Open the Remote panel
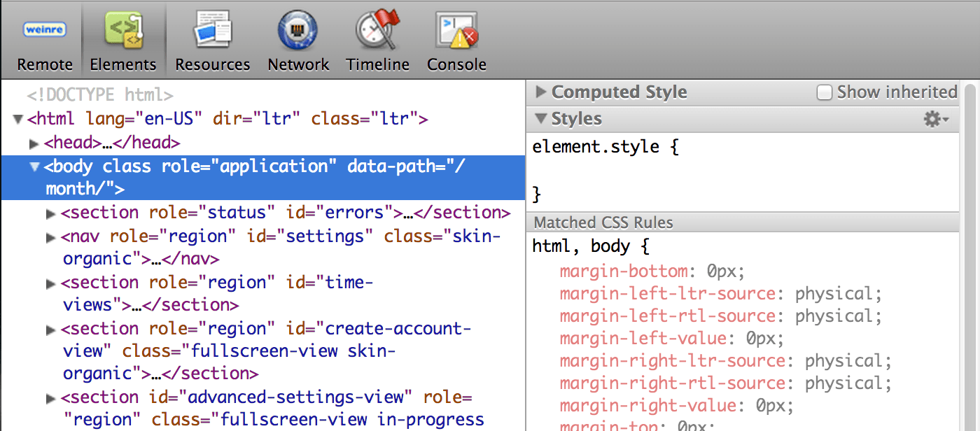Image resolution: width=980 pixels, height=431 pixels. pyautogui.click(x=44, y=38)
